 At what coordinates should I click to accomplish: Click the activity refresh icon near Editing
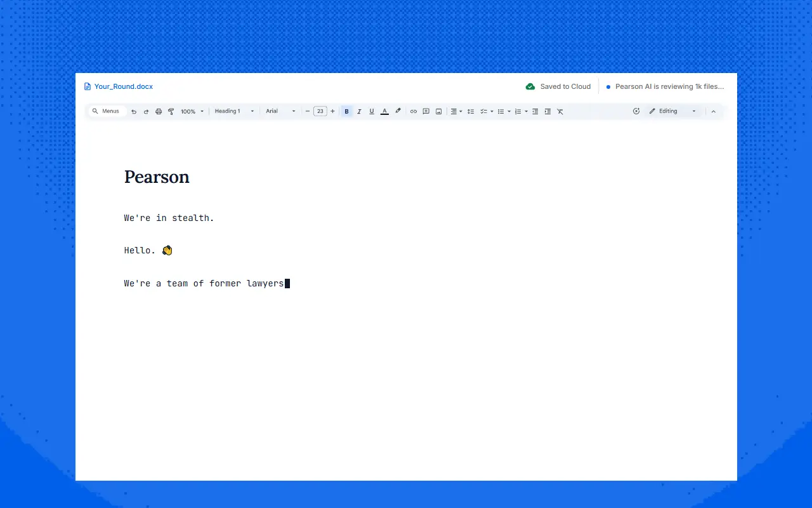(636, 111)
